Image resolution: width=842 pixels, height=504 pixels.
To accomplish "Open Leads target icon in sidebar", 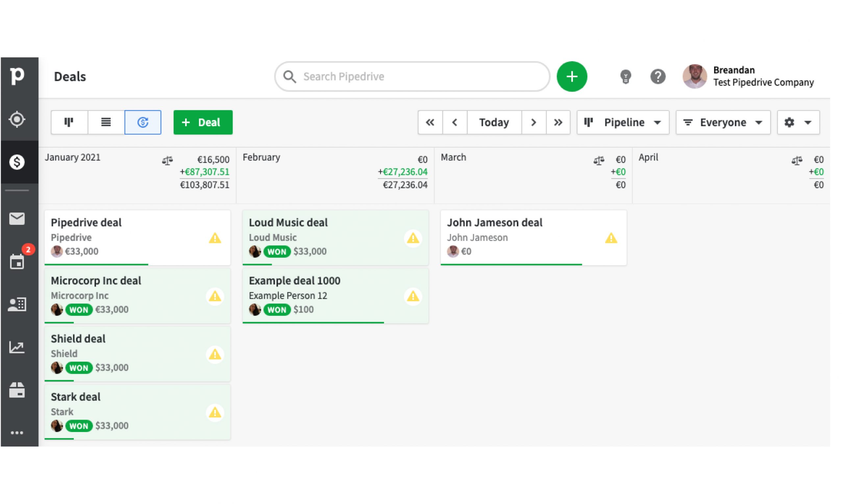I will click(17, 119).
